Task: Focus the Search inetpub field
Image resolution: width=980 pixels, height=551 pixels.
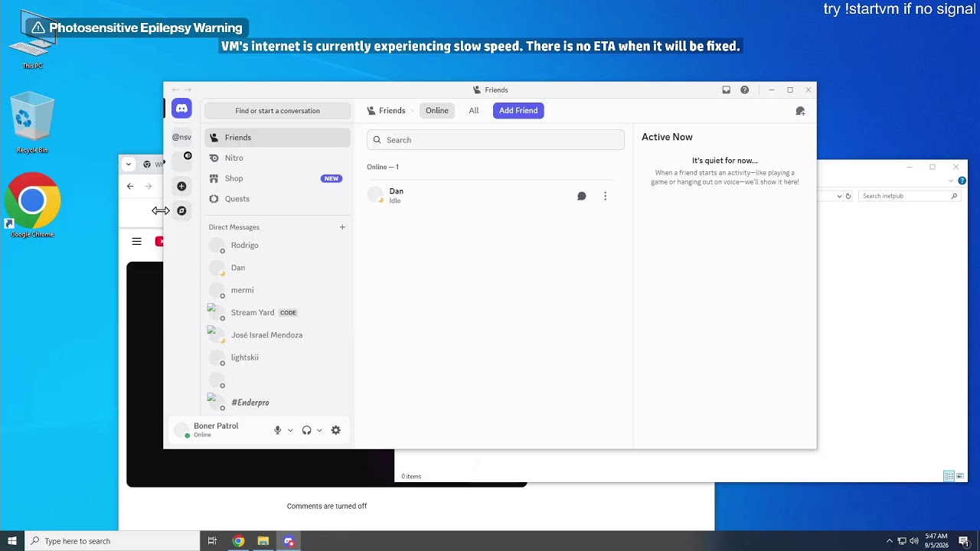Action: pyautogui.click(x=908, y=196)
